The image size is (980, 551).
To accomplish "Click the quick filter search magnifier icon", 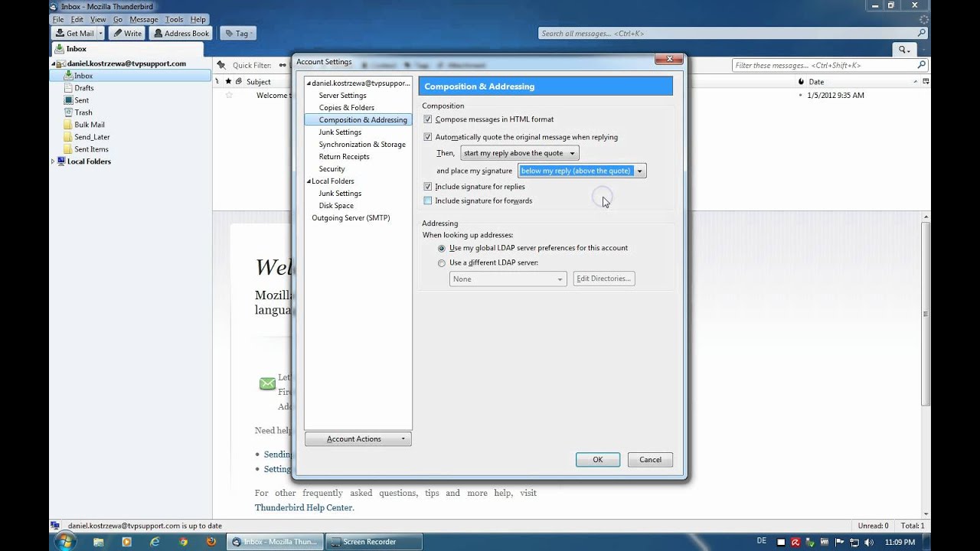I will click(922, 65).
